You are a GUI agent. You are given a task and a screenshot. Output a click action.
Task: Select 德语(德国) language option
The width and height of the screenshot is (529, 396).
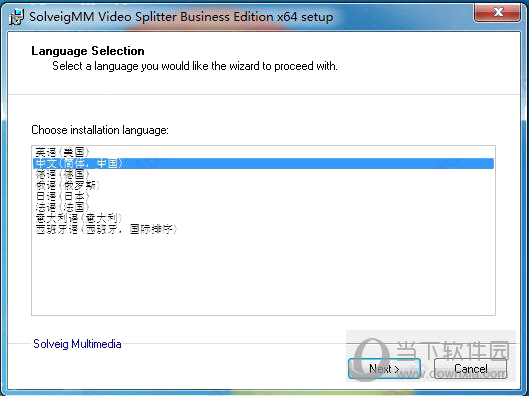pos(263,174)
